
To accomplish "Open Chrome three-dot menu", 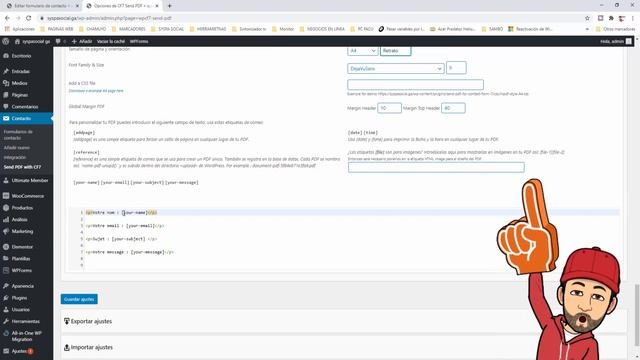I will [633, 18].
